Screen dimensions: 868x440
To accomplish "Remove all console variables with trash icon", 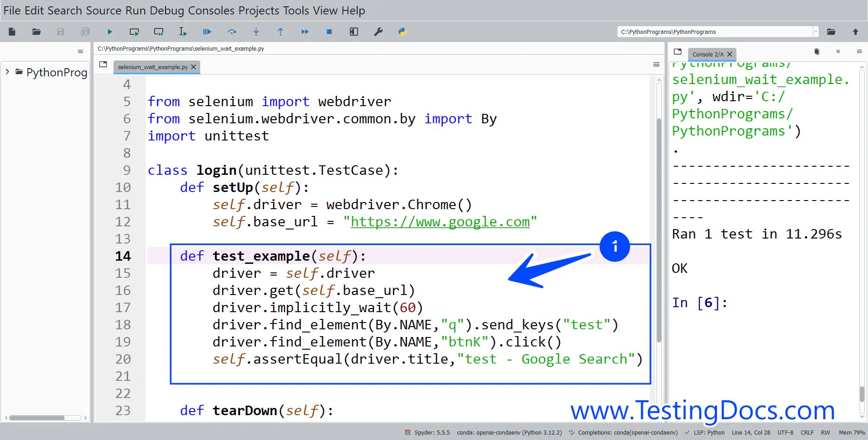I will click(816, 51).
